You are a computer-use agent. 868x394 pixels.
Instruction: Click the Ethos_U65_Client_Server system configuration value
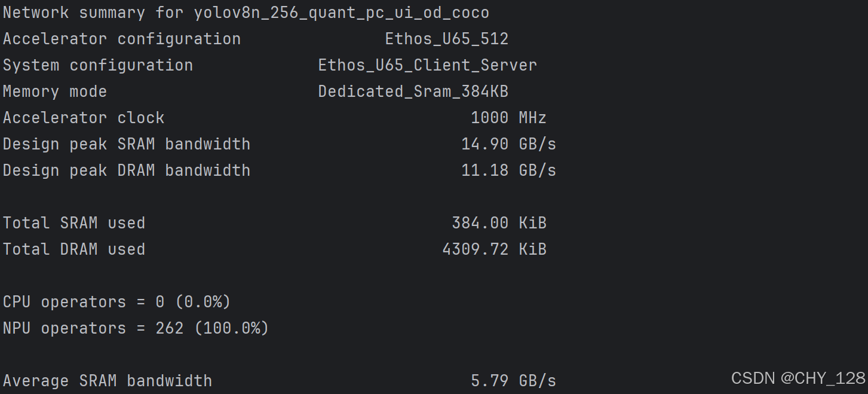tap(428, 66)
